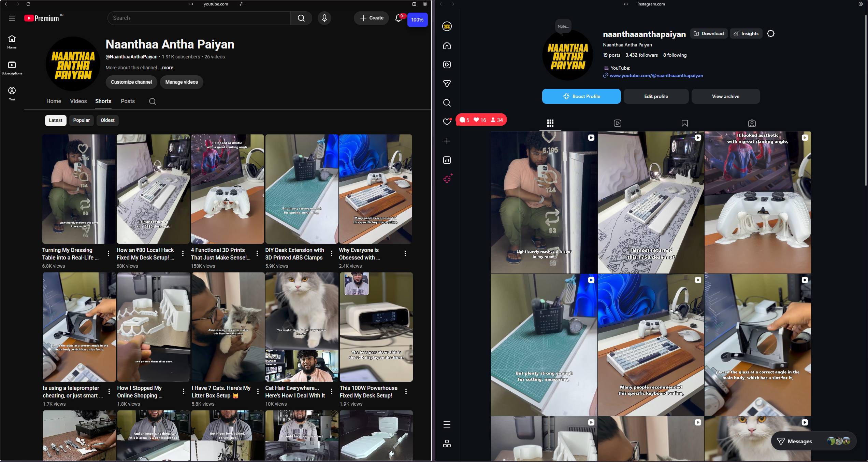The height and width of the screenshot is (462, 868).
Task: Click Edit profile on Instagram
Action: pyautogui.click(x=656, y=96)
